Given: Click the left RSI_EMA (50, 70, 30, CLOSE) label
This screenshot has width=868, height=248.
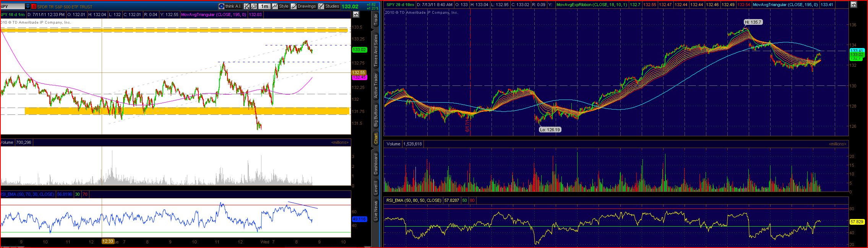Looking at the screenshot, I should click(x=28, y=194).
